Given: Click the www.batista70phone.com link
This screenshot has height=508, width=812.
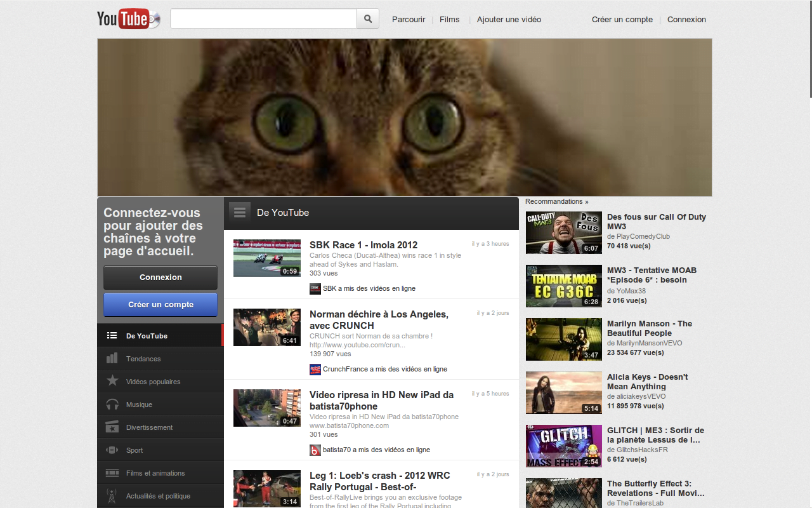Looking at the screenshot, I should coord(349,425).
